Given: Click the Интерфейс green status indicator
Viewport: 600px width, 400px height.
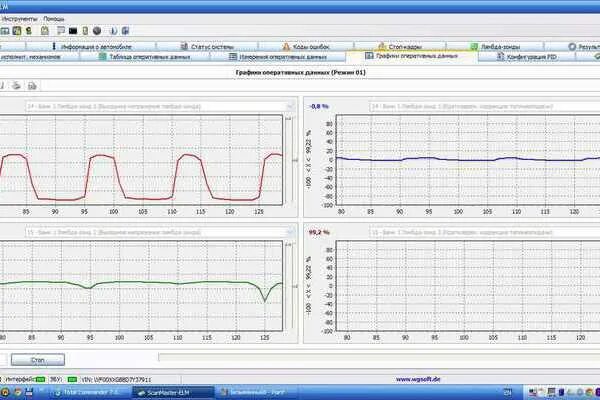Looking at the screenshot, I should point(40,379).
